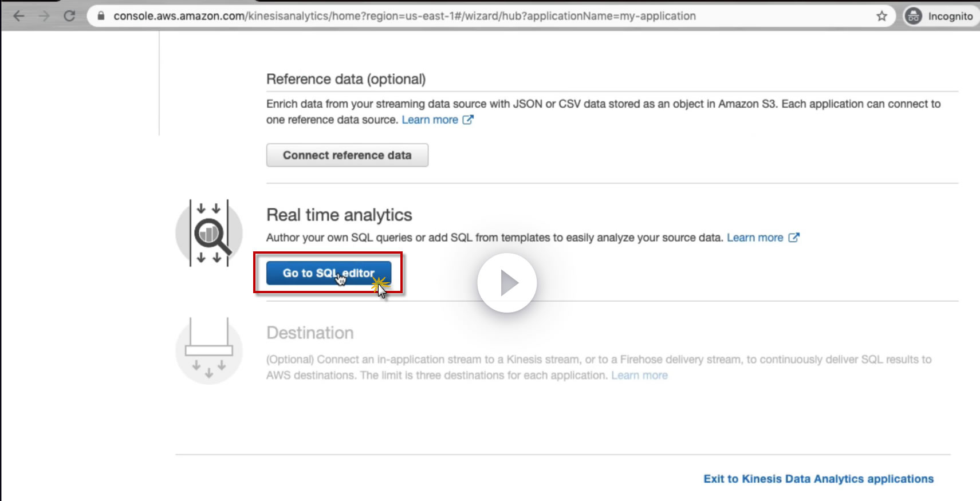Click the browser forward arrow
Viewport: 980px width, 501px height.
pyautogui.click(x=44, y=16)
